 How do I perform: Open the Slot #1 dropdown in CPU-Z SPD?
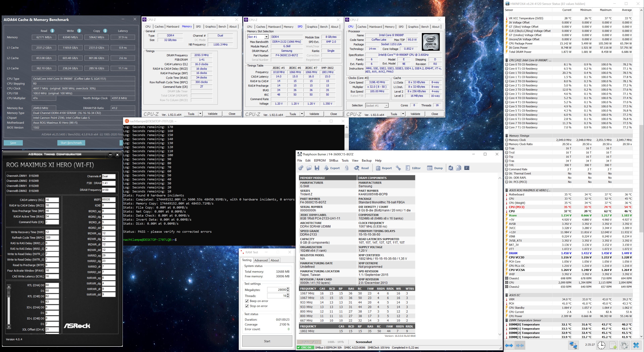click(266, 37)
